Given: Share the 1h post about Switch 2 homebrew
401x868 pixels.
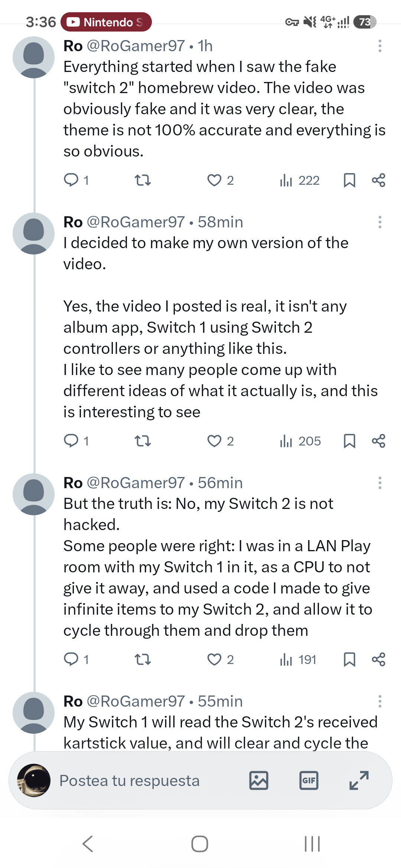Looking at the screenshot, I should pyautogui.click(x=378, y=180).
